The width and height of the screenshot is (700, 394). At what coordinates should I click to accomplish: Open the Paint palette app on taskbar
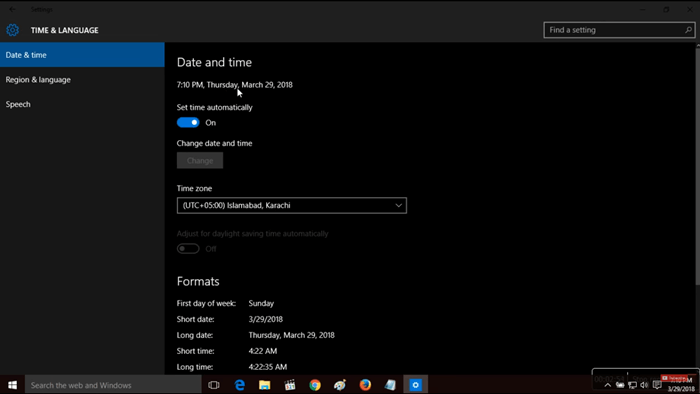(340, 385)
